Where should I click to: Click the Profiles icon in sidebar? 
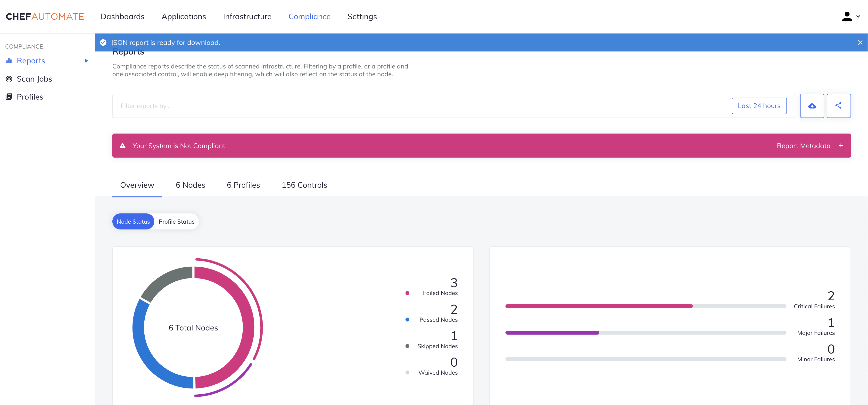[9, 96]
